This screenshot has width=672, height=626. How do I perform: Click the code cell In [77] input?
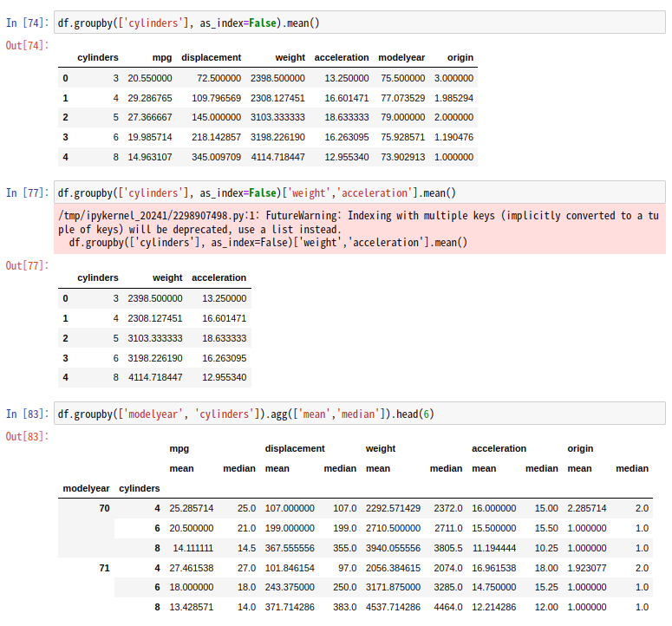click(360, 192)
